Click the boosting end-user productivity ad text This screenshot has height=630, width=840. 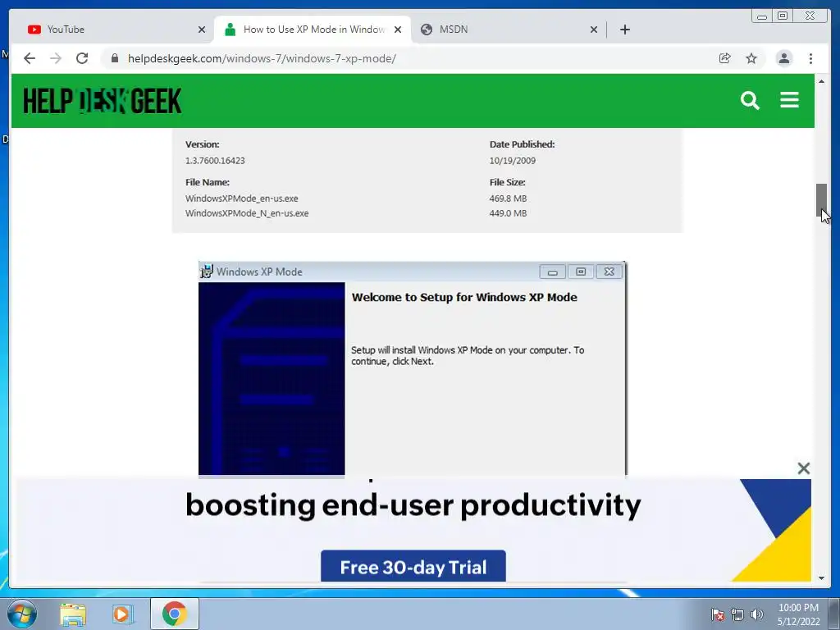point(413,505)
